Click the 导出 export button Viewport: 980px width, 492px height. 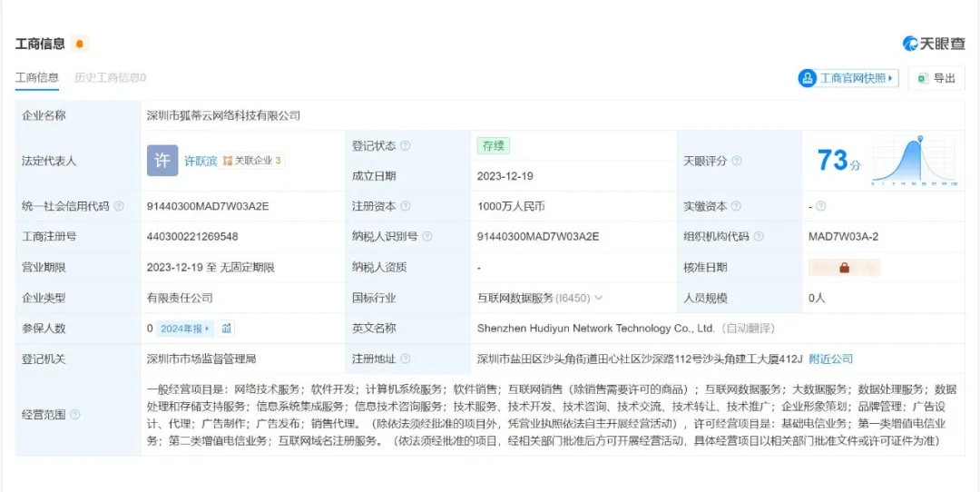point(936,78)
